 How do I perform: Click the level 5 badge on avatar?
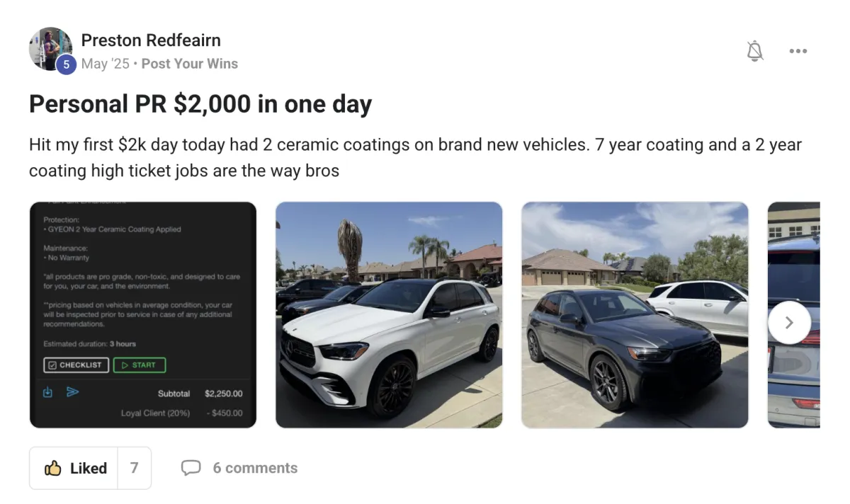tap(66, 64)
